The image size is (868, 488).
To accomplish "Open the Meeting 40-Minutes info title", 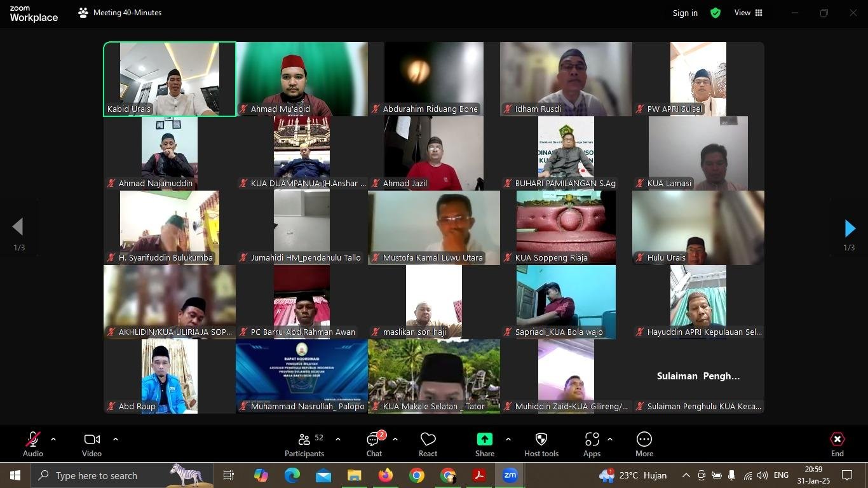I will pos(127,13).
